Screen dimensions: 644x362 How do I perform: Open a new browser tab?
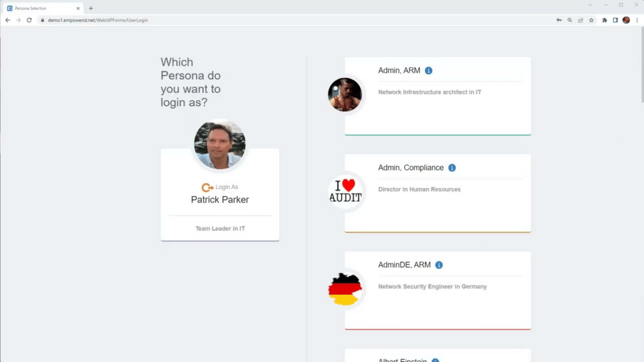(x=91, y=8)
